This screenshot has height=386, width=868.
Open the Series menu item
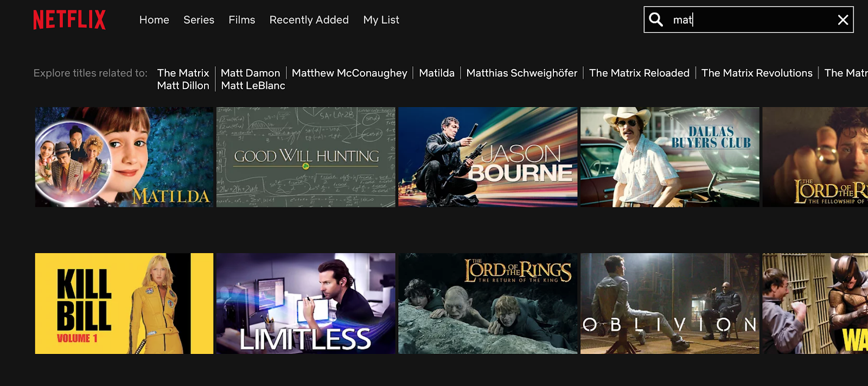click(x=199, y=20)
